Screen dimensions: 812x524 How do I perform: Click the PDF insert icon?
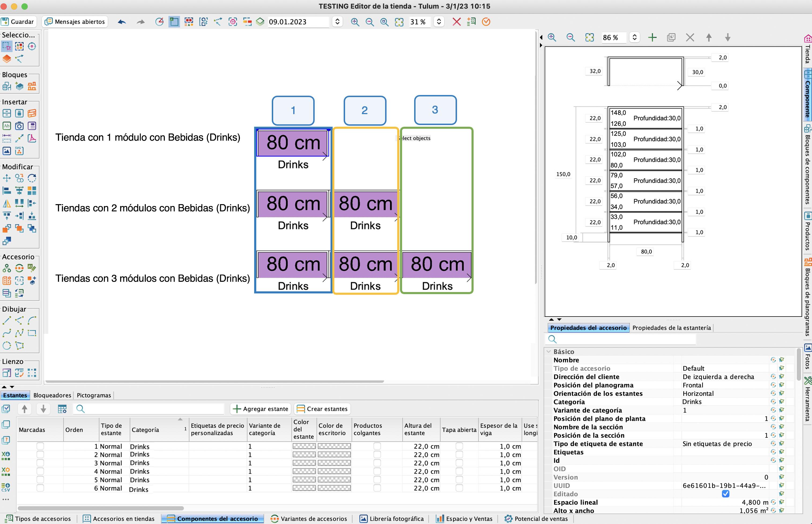tap(32, 139)
